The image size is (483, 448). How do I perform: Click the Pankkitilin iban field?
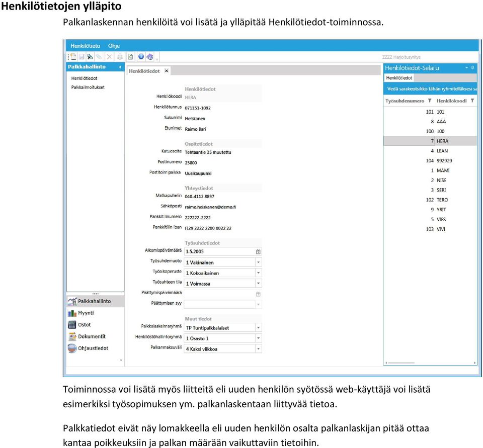tap(223, 228)
